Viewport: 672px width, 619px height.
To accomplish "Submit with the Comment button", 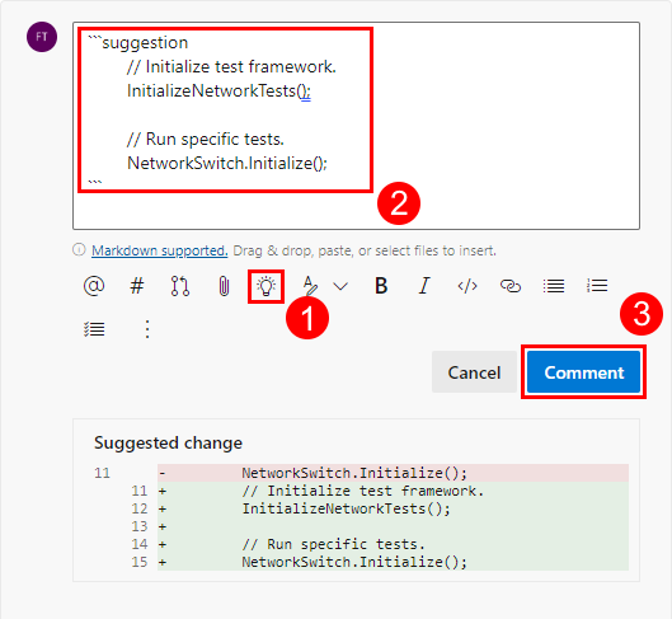I will pos(584,372).
